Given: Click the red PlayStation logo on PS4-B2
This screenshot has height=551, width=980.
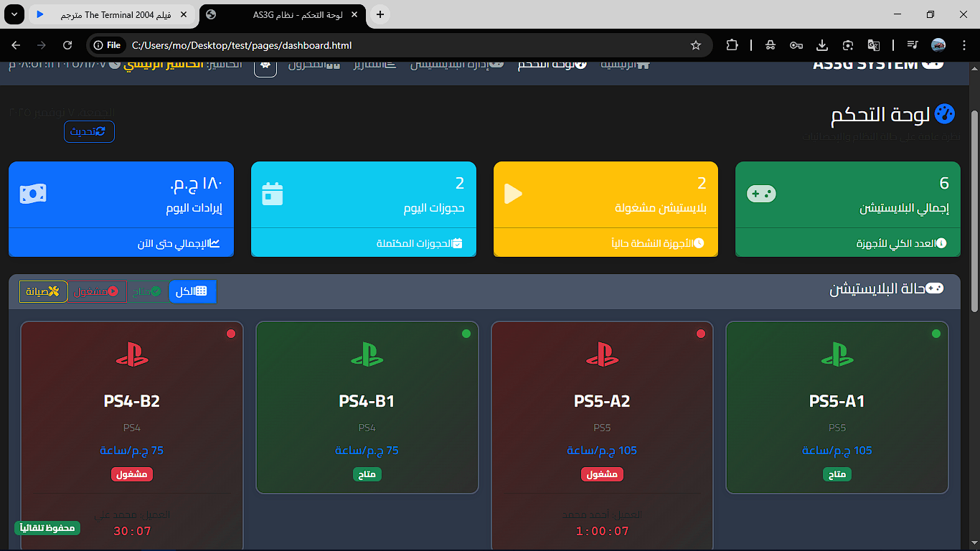Looking at the screenshot, I should click(x=131, y=353).
